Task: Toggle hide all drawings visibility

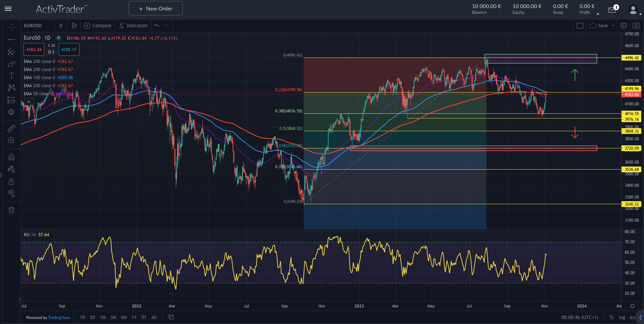Action: (11, 193)
